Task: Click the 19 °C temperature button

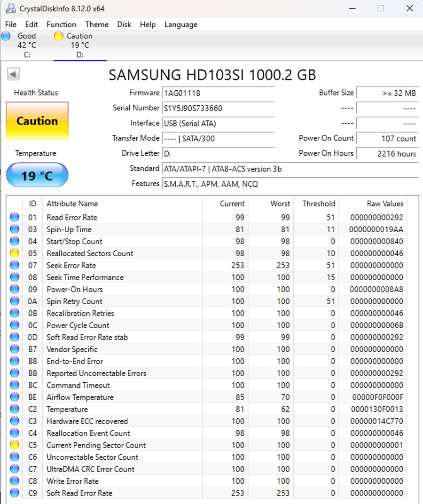Action: pos(37,175)
